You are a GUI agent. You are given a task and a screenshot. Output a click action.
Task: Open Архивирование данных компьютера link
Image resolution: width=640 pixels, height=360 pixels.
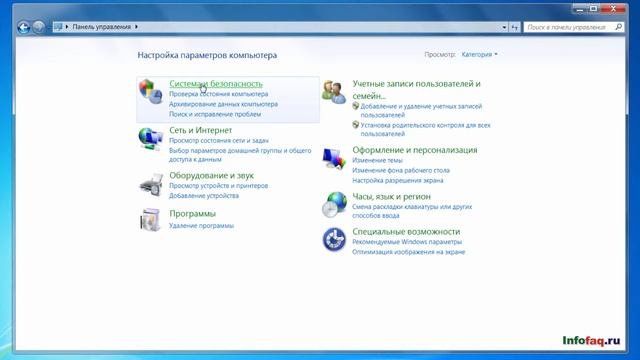pyautogui.click(x=224, y=104)
